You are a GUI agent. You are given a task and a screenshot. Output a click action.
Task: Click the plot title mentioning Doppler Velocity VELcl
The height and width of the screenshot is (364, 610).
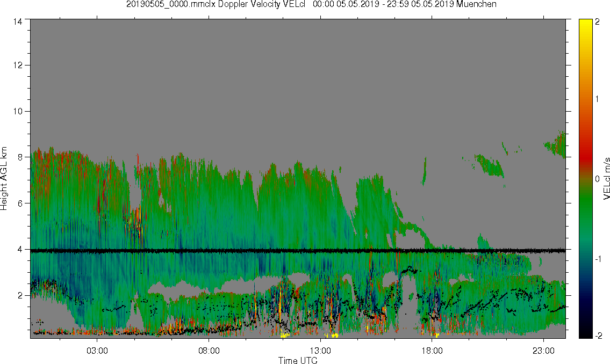tap(311, 4)
